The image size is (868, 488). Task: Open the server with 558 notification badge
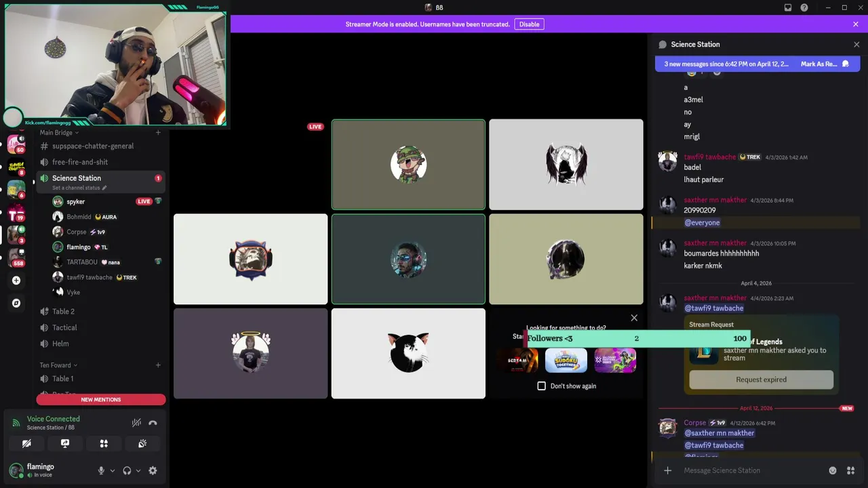(16, 258)
